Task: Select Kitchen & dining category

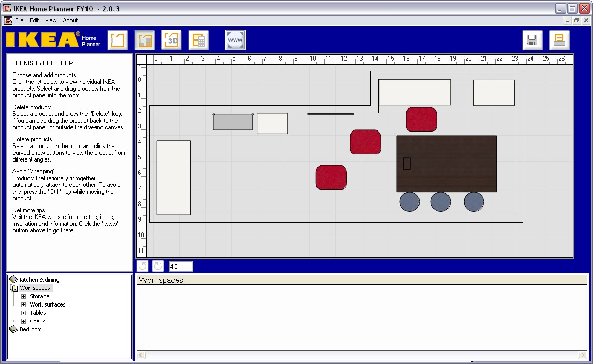Action: coord(39,280)
